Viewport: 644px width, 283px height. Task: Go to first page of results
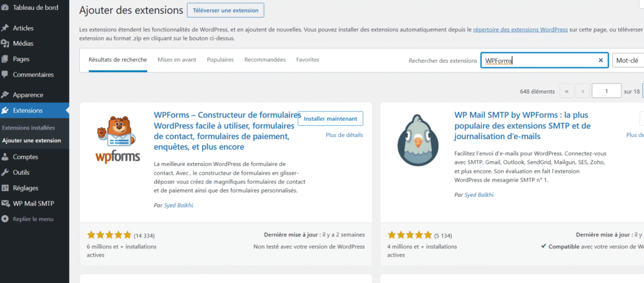[567, 92]
